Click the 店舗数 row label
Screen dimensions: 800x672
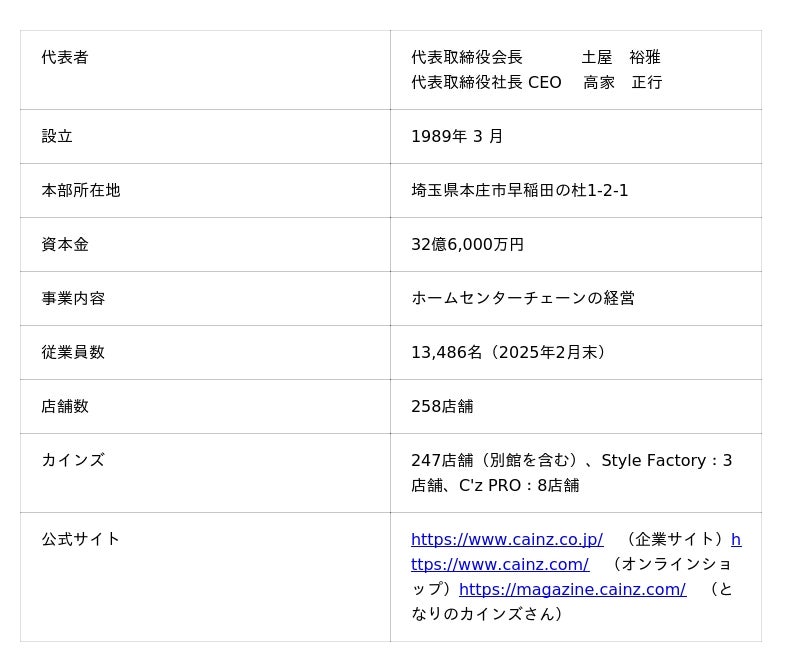[65, 406]
